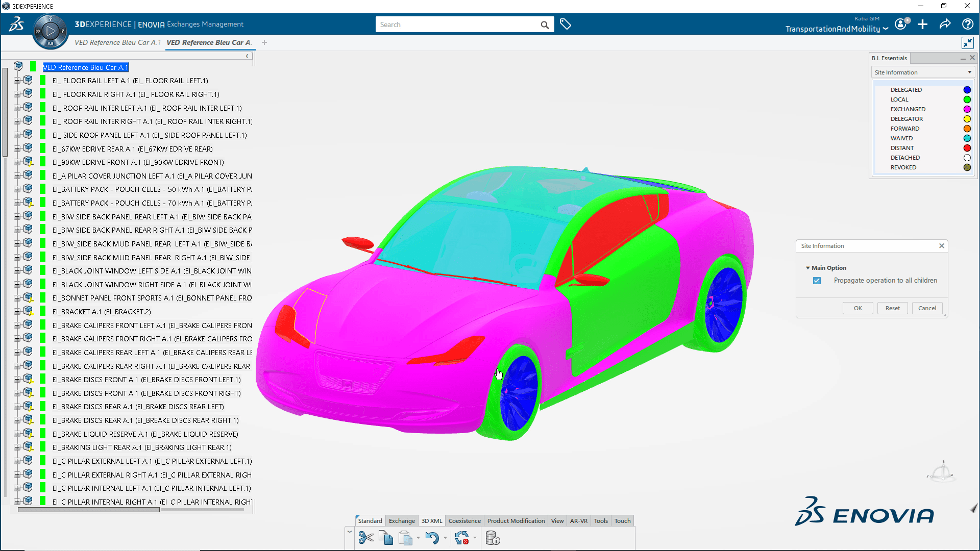The height and width of the screenshot is (551, 980).
Task: Select root node VED Reference Bleu Car A.1
Action: pos(85,67)
